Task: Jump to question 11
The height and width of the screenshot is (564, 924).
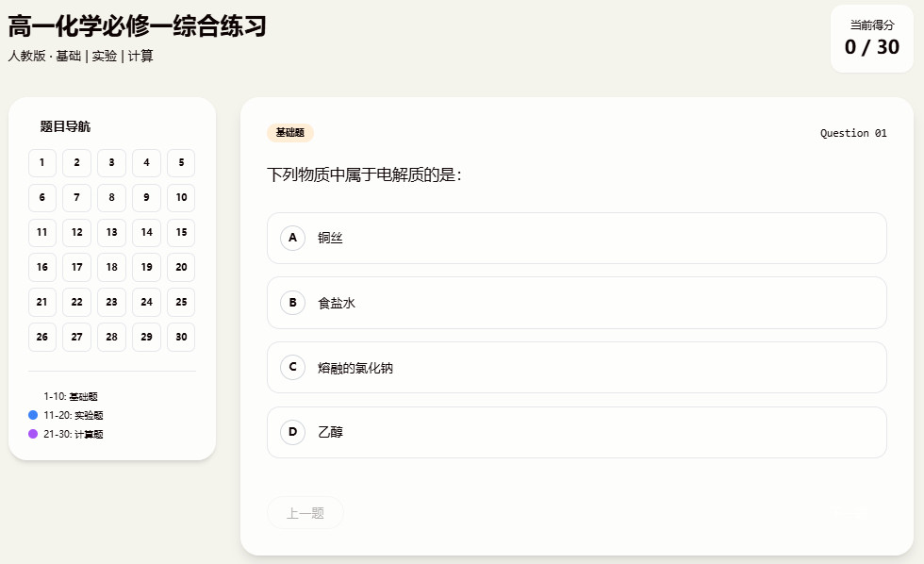Action: click(41, 232)
